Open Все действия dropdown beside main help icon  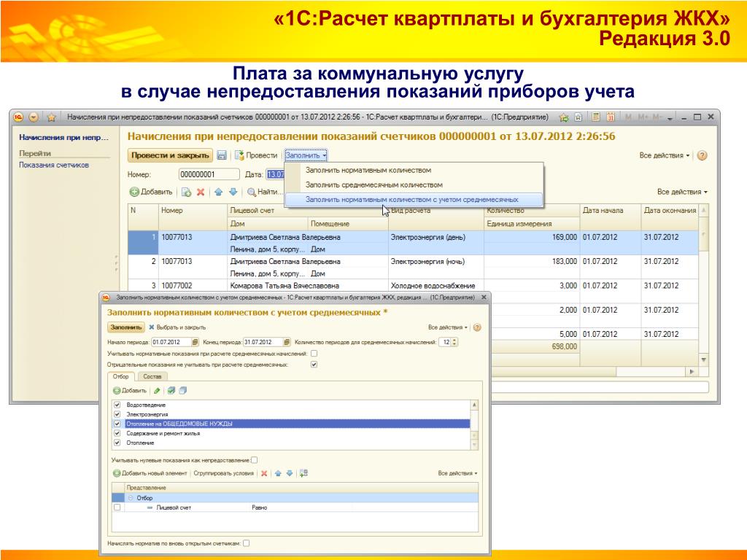[664, 155]
